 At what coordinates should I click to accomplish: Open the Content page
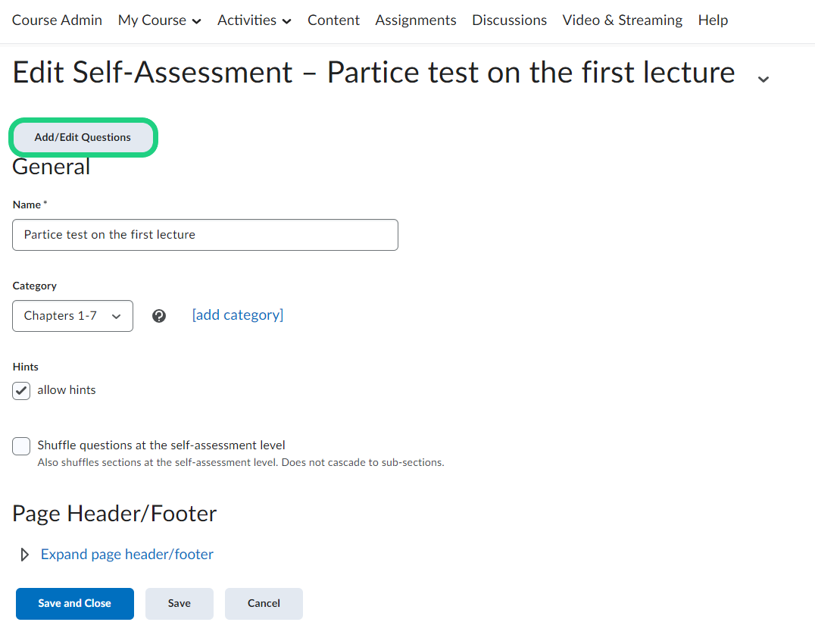[333, 20]
